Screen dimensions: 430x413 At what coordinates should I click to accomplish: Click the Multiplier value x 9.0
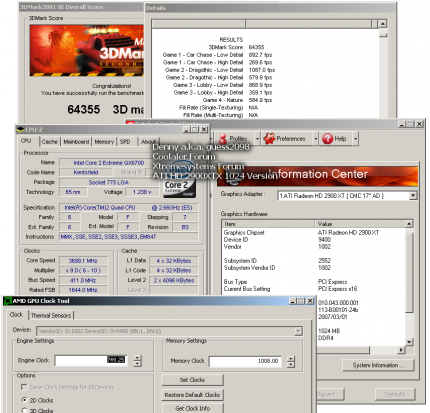point(83,270)
